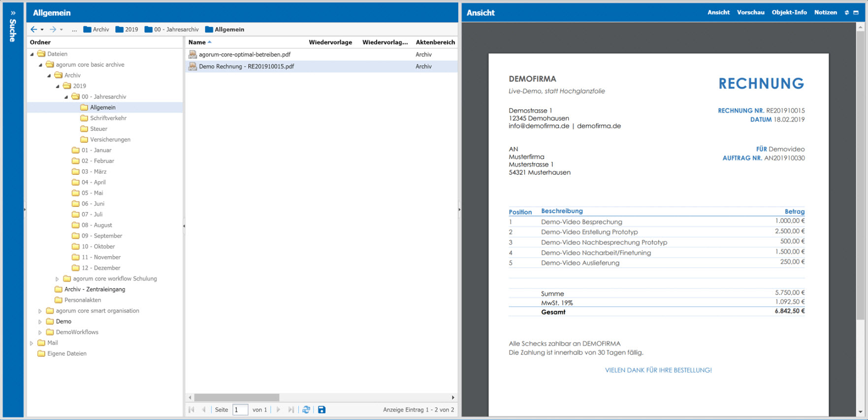Click the forward navigation arrow
The image size is (868, 420).
click(x=53, y=30)
